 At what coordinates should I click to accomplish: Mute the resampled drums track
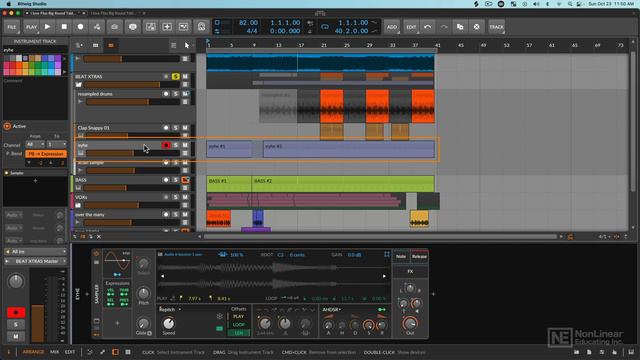(x=185, y=94)
